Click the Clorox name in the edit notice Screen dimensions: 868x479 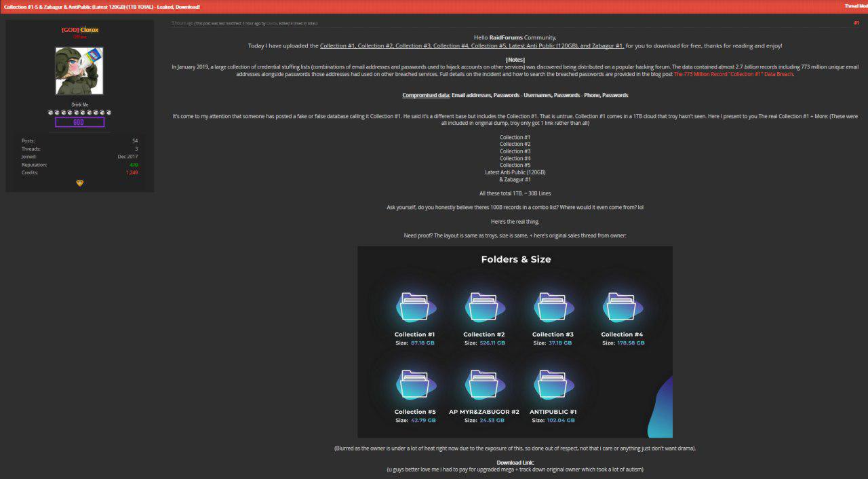[x=271, y=23]
